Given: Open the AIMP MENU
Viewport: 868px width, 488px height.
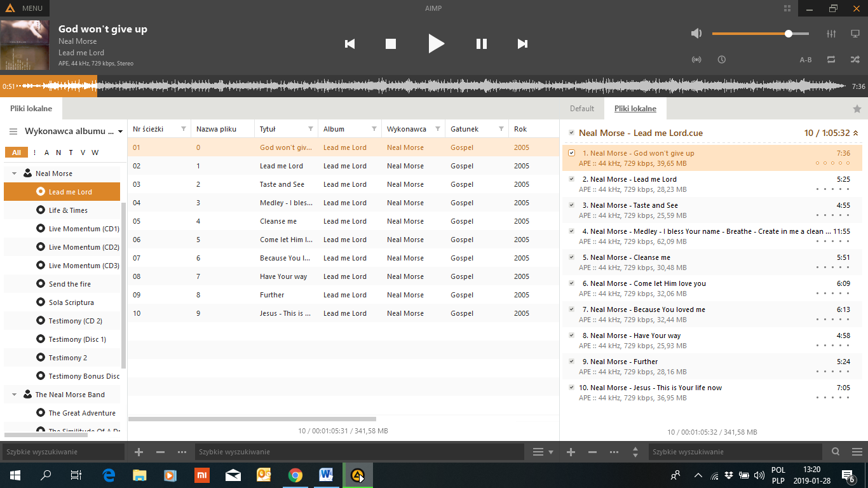Looking at the screenshot, I should pyautogui.click(x=24, y=8).
